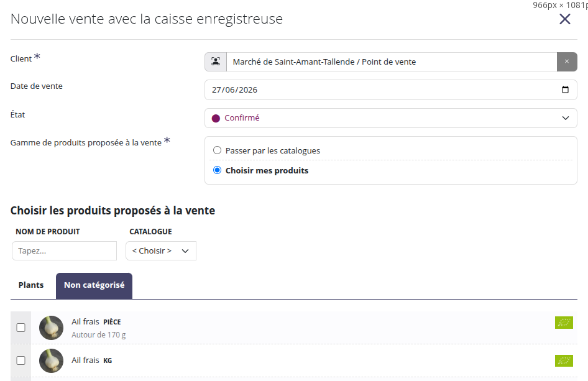The height and width of the screenshot is (381, 588).
Task: Click the customer icon beside Client field
Action: (x=216, y=62)
